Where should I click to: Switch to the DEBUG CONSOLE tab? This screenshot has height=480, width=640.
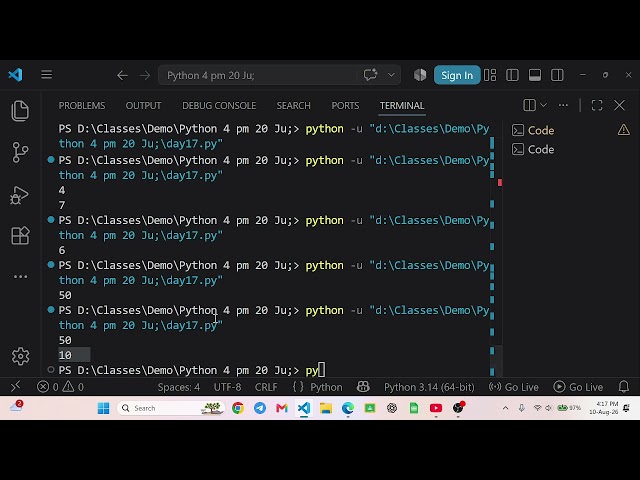click(219, 106)
